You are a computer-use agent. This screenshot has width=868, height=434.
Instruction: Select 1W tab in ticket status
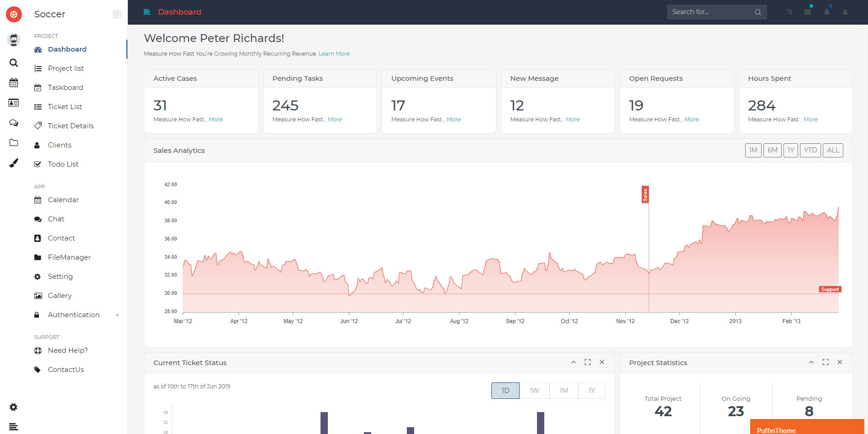[534, 391]
